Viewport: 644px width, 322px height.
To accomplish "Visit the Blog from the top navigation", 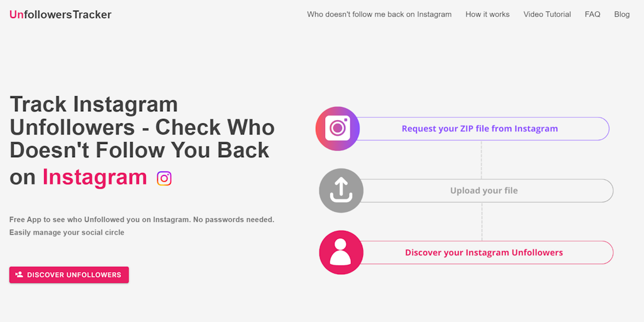I will (621, 14).
